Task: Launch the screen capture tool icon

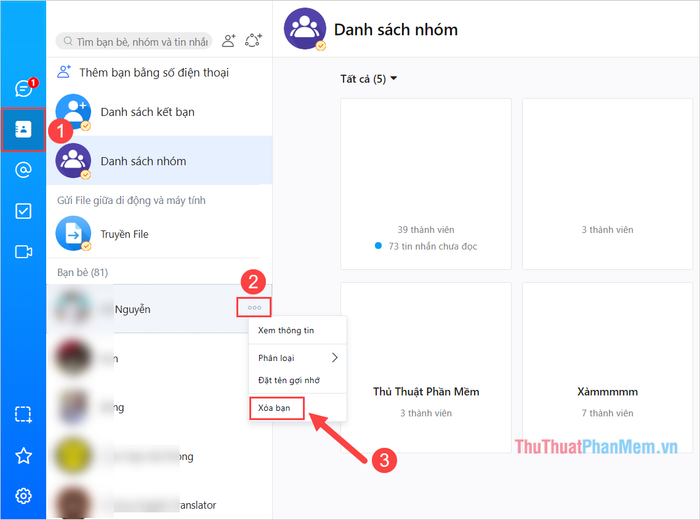Action: 23,415
